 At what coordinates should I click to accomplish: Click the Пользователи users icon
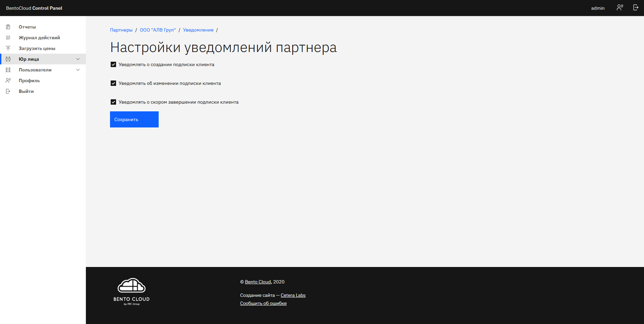[8, 70]
